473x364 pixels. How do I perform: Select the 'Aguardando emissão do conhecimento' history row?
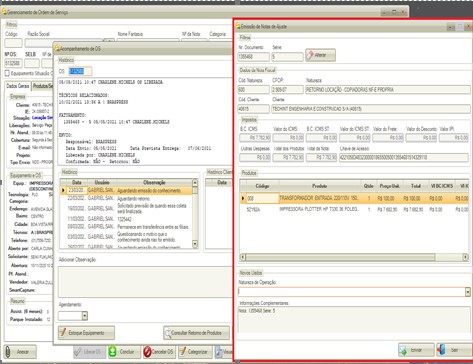[126, 191]
